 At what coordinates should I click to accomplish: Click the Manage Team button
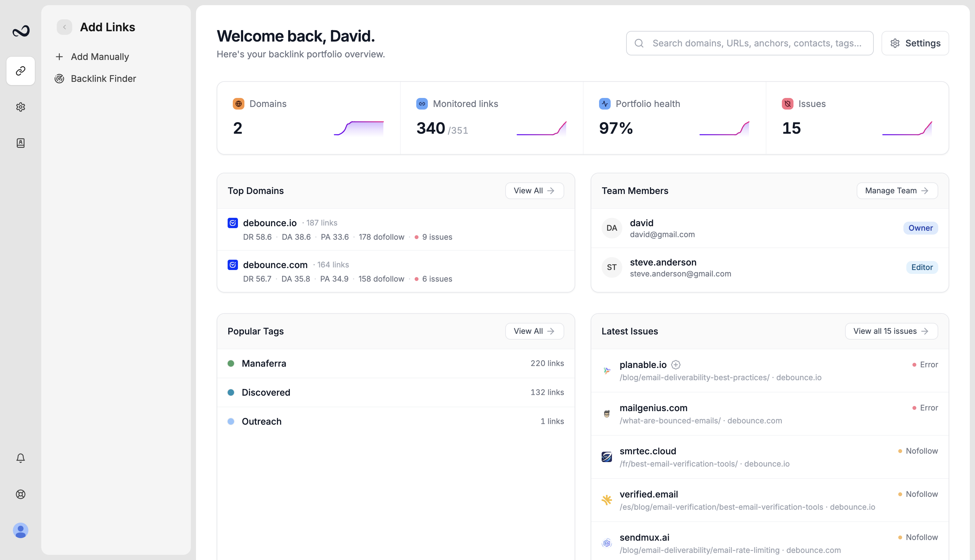coord(897,191)
